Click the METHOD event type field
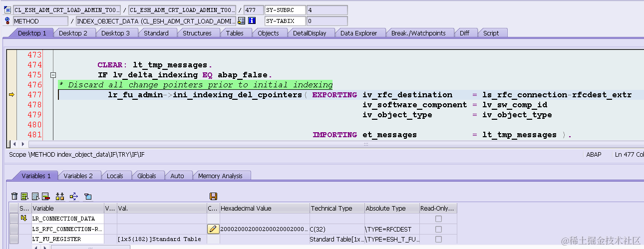Viewport: 644px width, 249px height. pyautogui.click(x=40, y=21)
